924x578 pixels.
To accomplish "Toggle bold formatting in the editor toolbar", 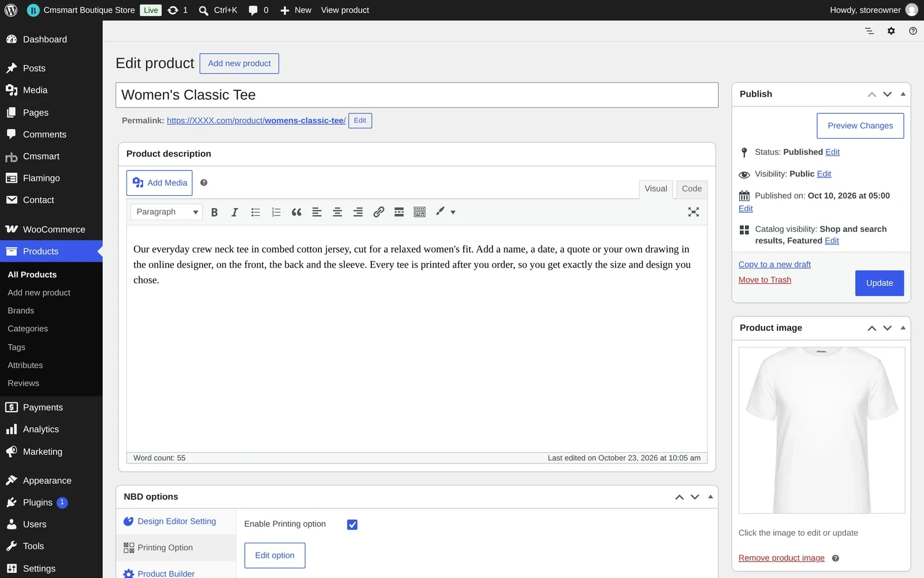I will [214, 212].
